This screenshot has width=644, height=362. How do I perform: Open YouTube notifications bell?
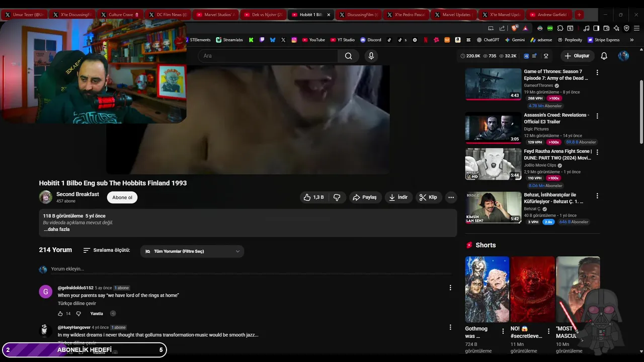point(604,56)
